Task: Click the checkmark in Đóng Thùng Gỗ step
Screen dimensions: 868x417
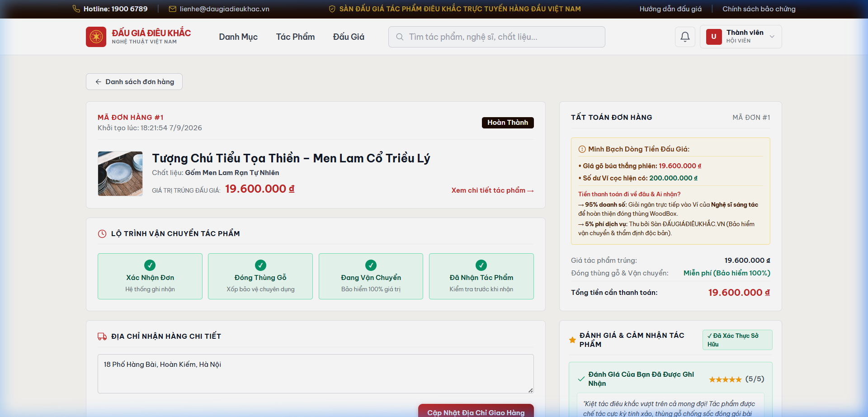Action: (260, 265)
